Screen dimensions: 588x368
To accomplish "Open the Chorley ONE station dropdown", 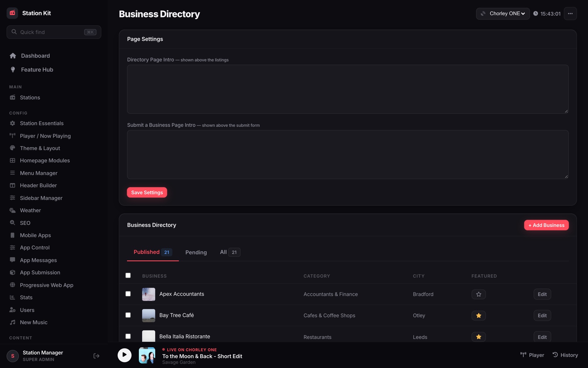I will [503, 13].
